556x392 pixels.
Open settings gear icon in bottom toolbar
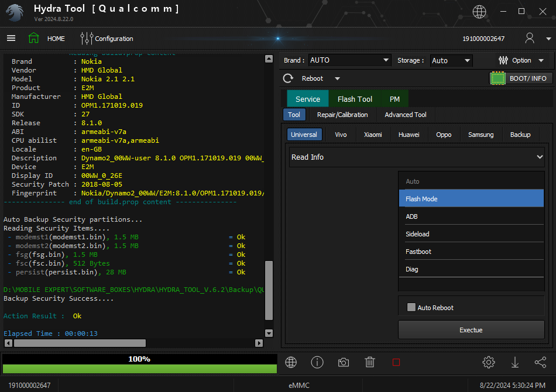[489, 362]
